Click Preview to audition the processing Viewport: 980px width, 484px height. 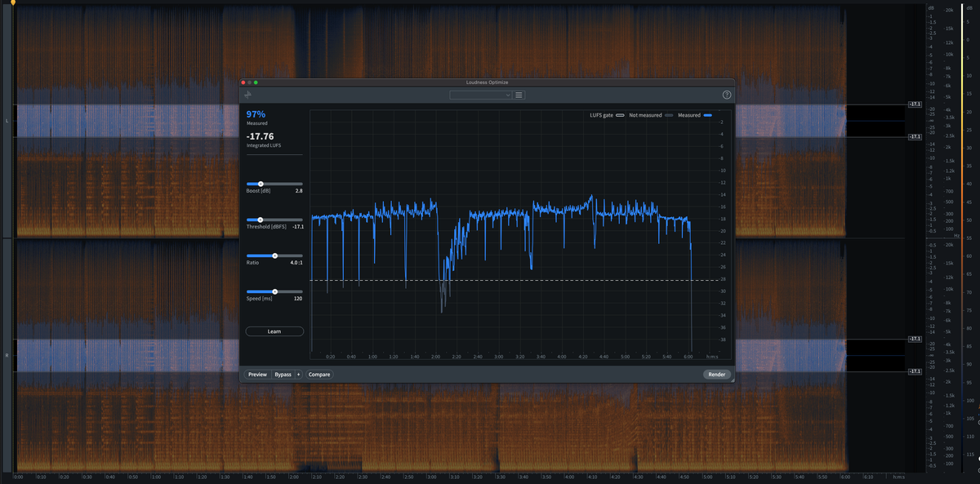pyautogui.click(x=257, y=374)
